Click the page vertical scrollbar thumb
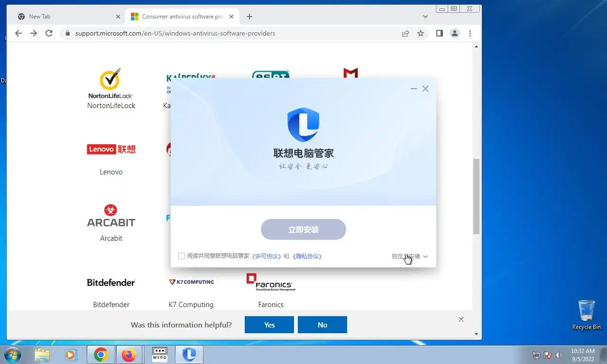 click(477, 196)
